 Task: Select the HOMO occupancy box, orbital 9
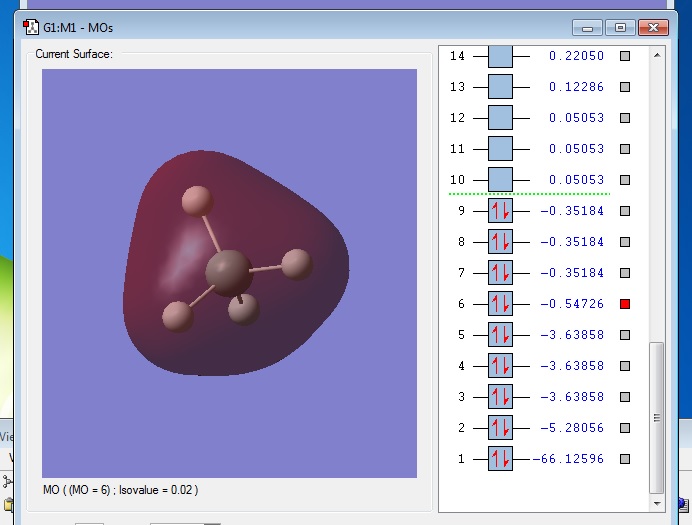pyautogui.click(x=500, y=211)
